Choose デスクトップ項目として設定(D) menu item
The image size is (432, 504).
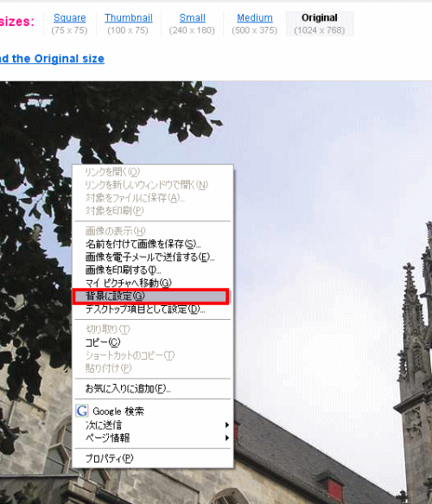(x=153, y=309)
